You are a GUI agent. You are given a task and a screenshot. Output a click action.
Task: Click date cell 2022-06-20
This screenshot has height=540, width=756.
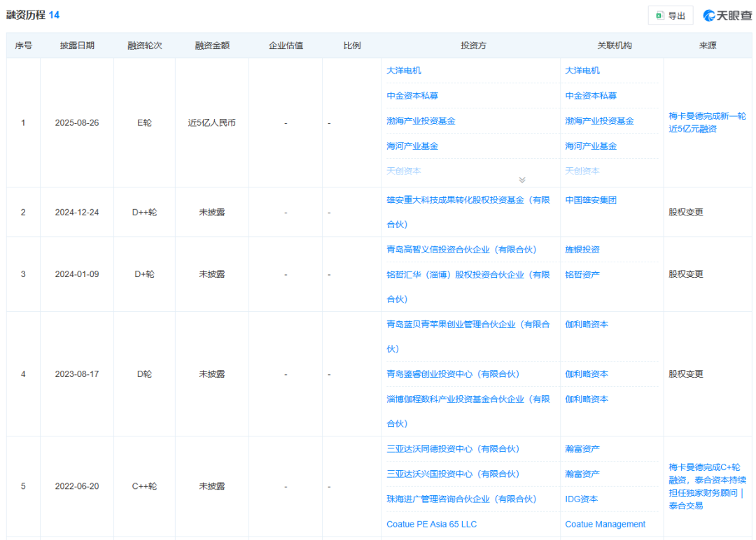[77, 486]
